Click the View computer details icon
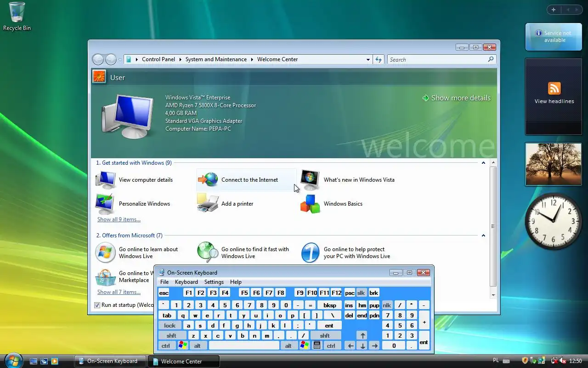Image resolution: width=588 pixels, height=368 pixels. (x=105, y=180)
